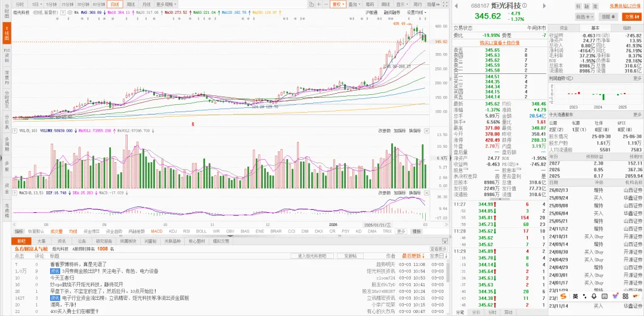Toggle the 均线 overlay indicator

[73, 231]
